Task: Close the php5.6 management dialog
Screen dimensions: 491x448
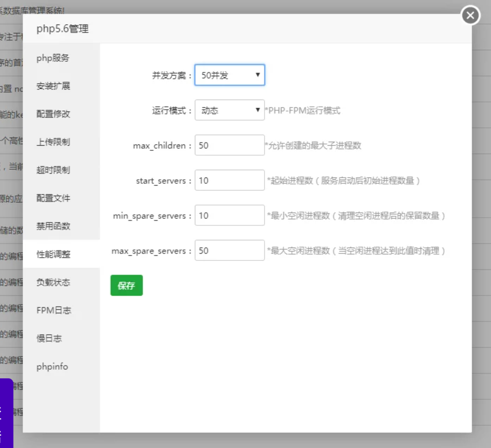Action: [470, 15]
